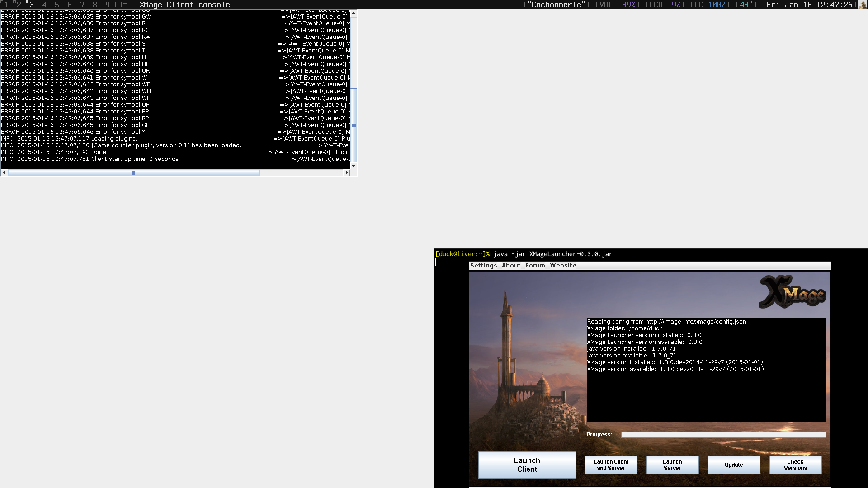The image size is (868, 488).
Task: Click the console scroll right arrow
Action: (x=347, y=173)
